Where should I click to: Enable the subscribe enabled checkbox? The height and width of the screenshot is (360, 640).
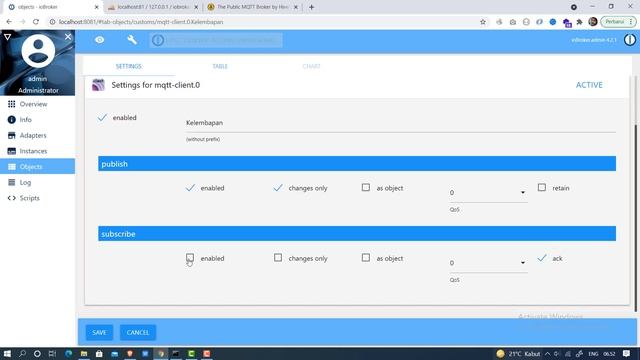click(190, 258)
